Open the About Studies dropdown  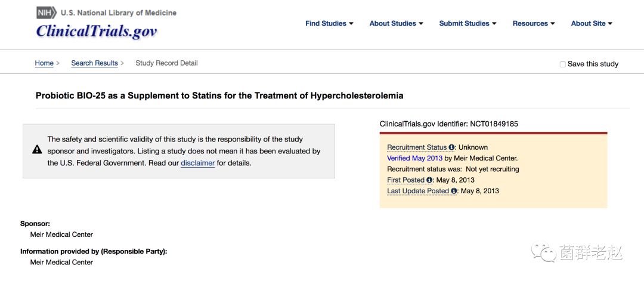[x=396, y=23]
